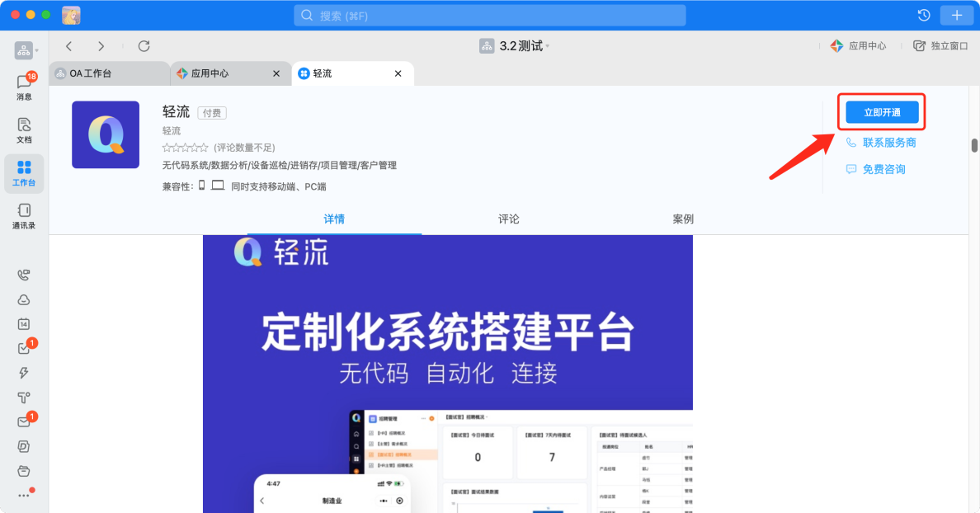This screenshot has width=980, height=513.
Task: Click the plus button in title bar
Action: pos(956,15)
